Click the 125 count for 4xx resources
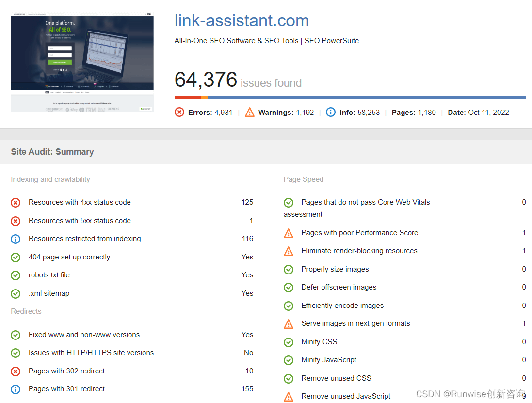 point(247,202)
